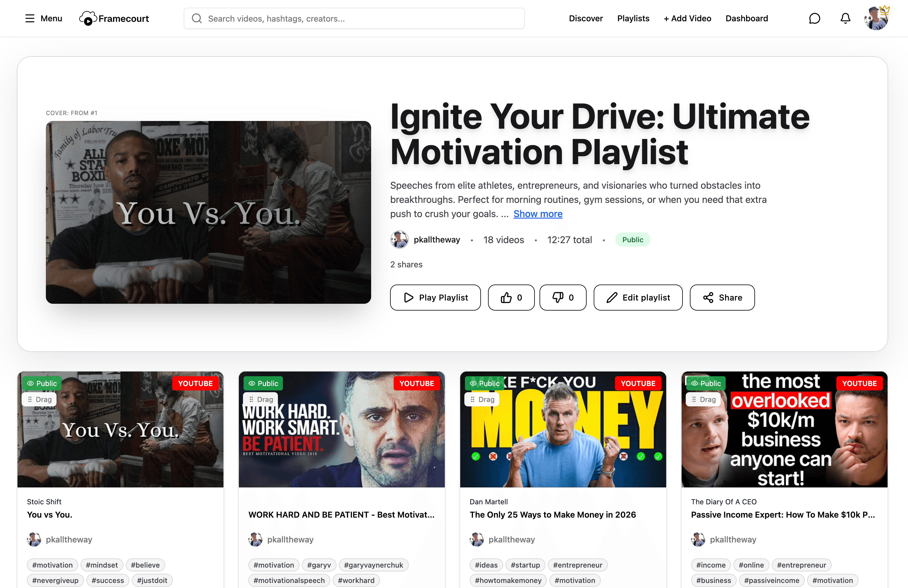This screenshot has height=588, width=908.
Task: Open the hamburger Menu
Action: click(x=44, y=18)
